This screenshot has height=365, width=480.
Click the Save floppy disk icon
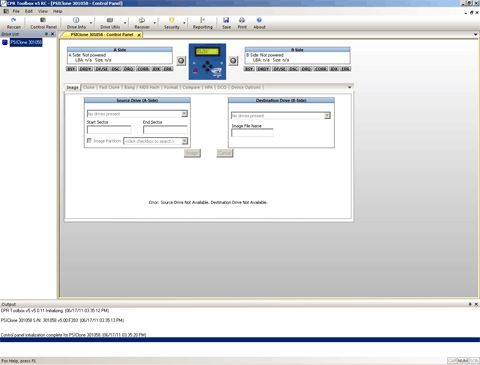point(226,20)
